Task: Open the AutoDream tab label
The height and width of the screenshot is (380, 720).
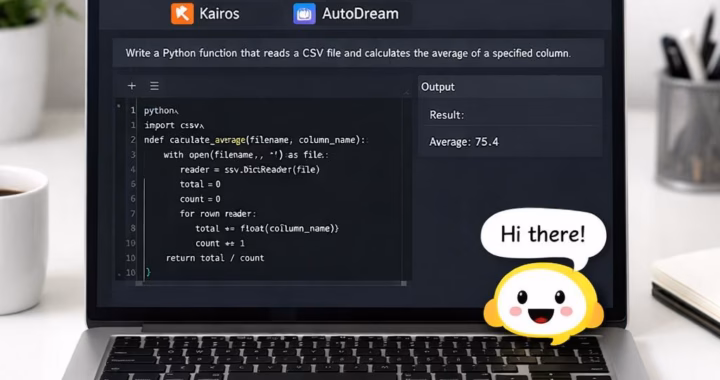Action: click(x=360, y=14)
